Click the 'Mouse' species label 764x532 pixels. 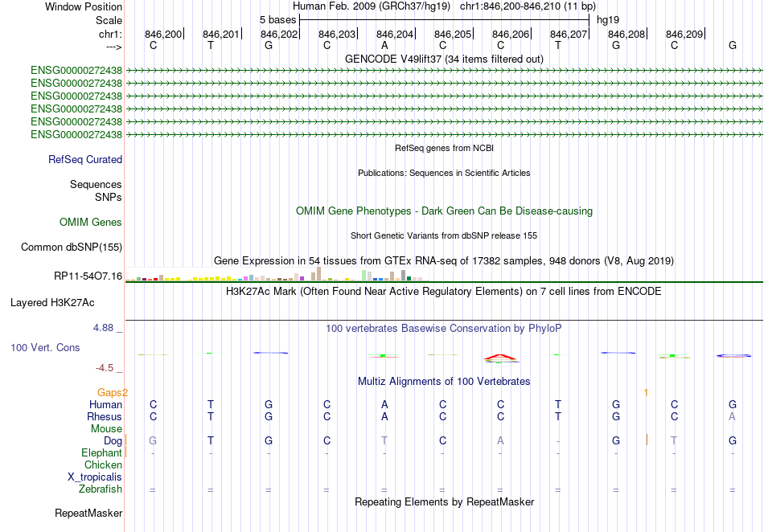click(x=106, y=429)
